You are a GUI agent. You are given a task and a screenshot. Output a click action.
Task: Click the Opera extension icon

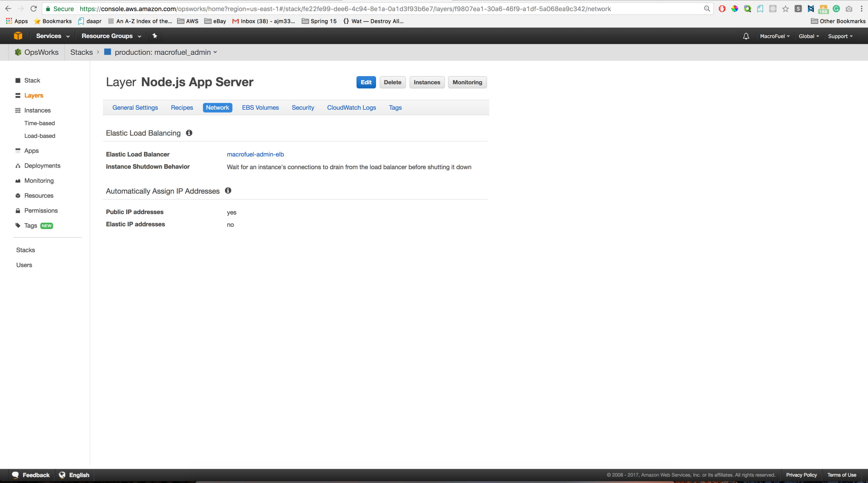[x=722, y=9]
